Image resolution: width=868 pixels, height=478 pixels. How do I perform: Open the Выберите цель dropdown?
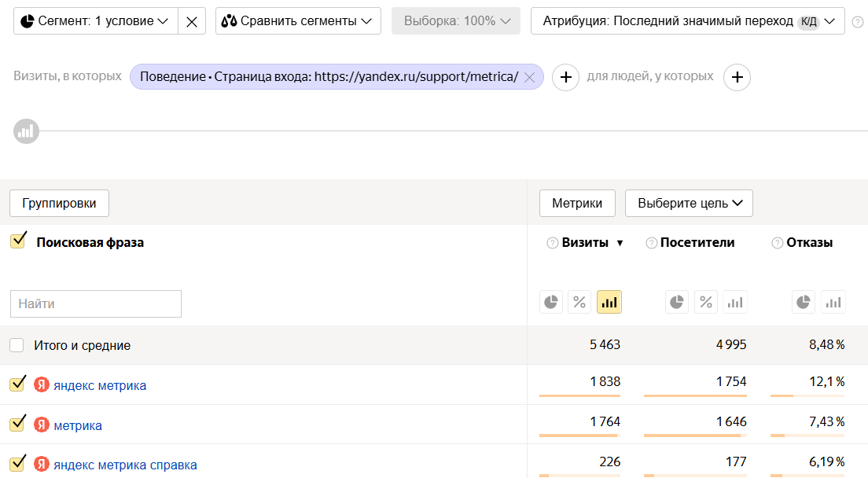(x=689, y=203)
